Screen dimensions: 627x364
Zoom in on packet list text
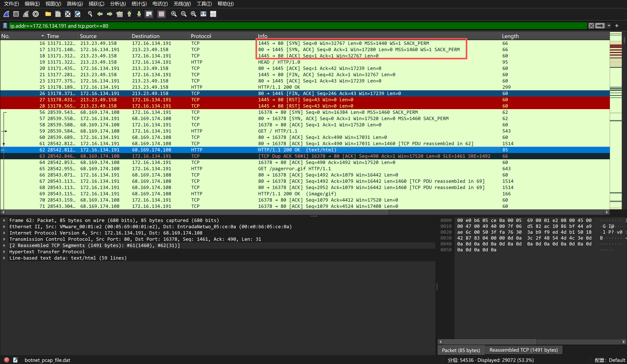point(174,14)
